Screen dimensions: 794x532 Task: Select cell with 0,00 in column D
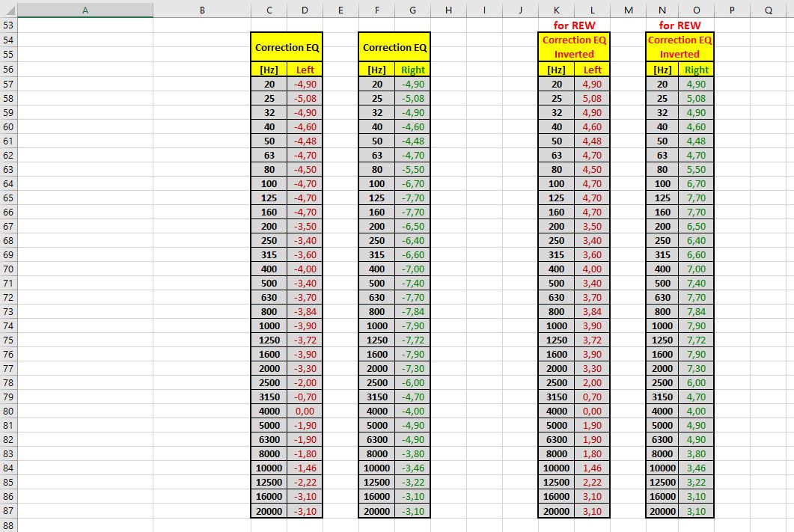point(305,411)
